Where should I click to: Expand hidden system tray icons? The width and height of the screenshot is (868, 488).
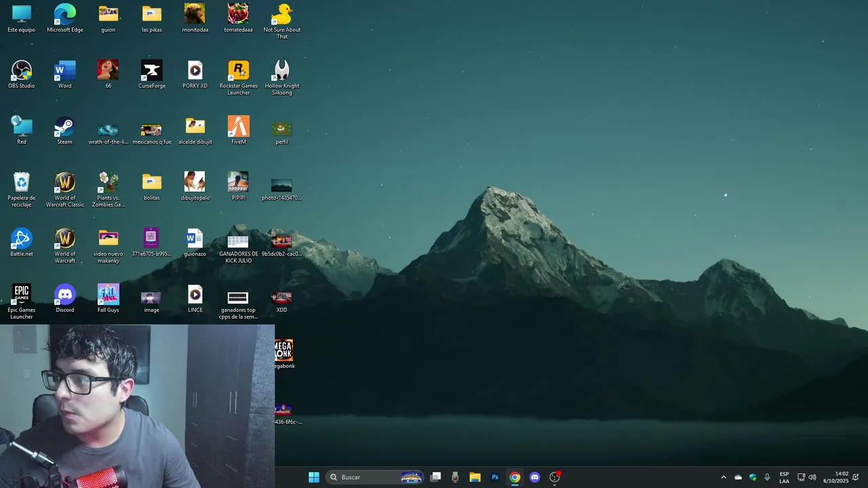pos(724,477)
